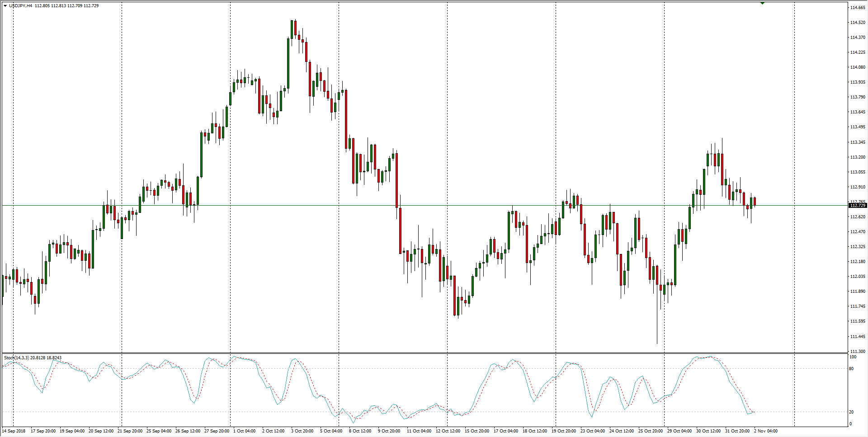Select the 1 Oct 04:00 time label
This screenshot has width=868, height=437.
[244, 431]
